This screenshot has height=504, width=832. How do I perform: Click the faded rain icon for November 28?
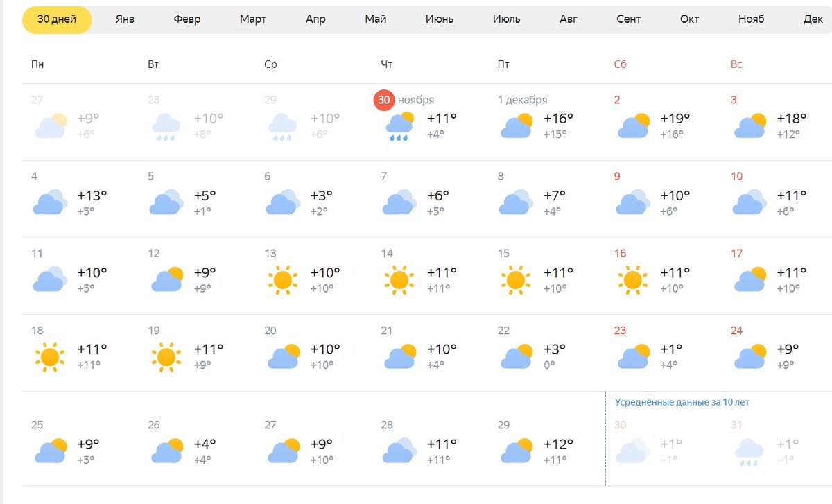pos(166,126)
